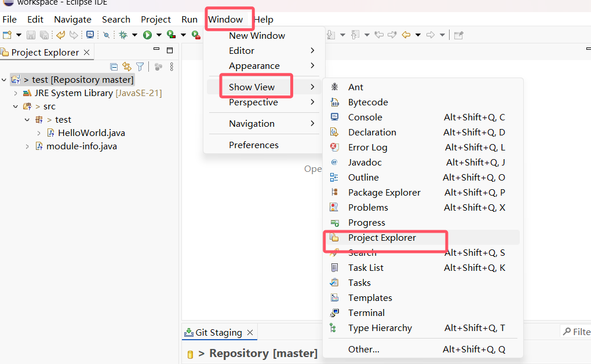The image size is (591, 364).
Task: Click Collapse All in Project Explorer
Action: [x=114, y=67]
